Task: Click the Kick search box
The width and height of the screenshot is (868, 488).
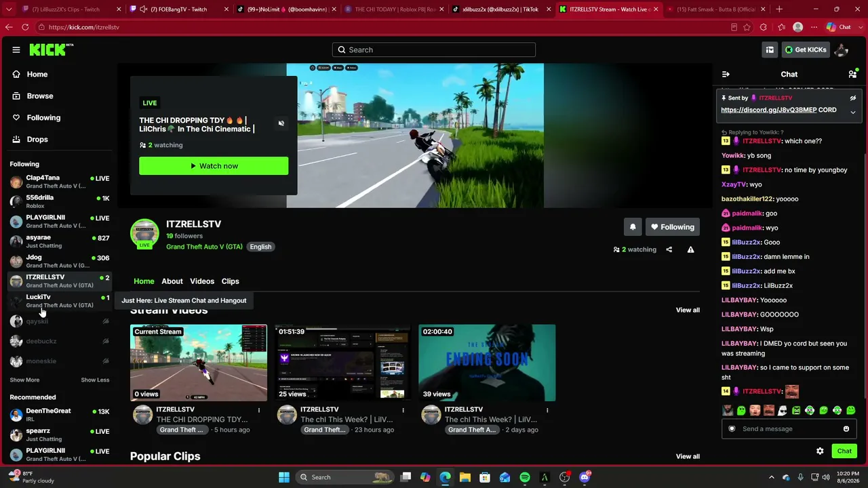Action: [x=434, y=49]
